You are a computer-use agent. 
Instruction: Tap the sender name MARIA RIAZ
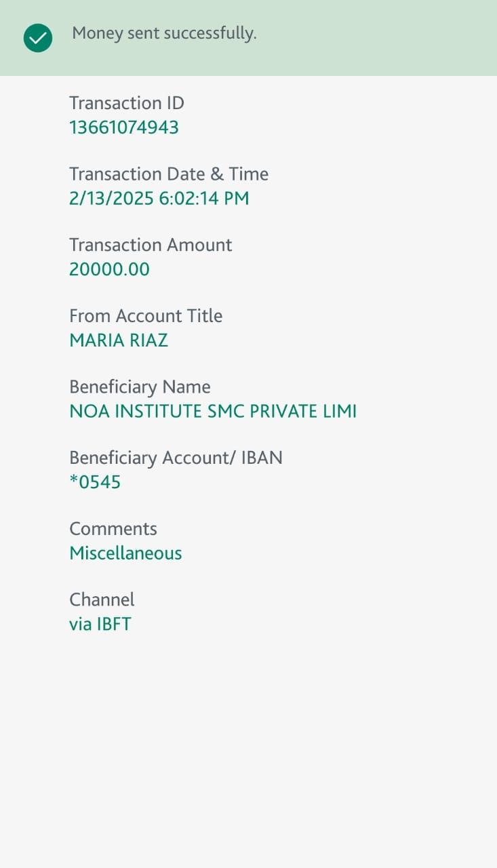click(119, 340)
